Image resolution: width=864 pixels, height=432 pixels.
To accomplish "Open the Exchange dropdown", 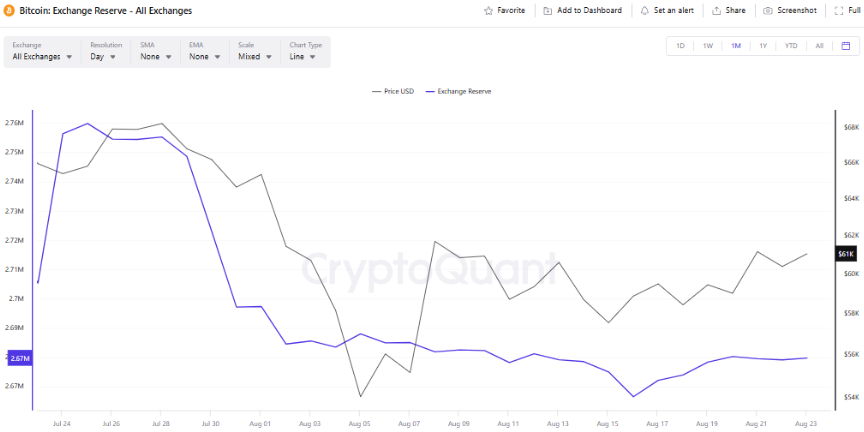I will tap(42, 57).
